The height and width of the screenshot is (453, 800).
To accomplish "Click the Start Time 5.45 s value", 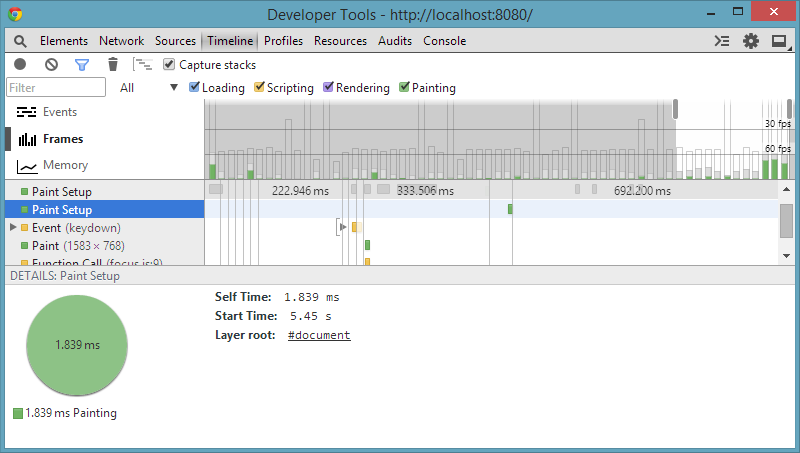I will point(311,316).
